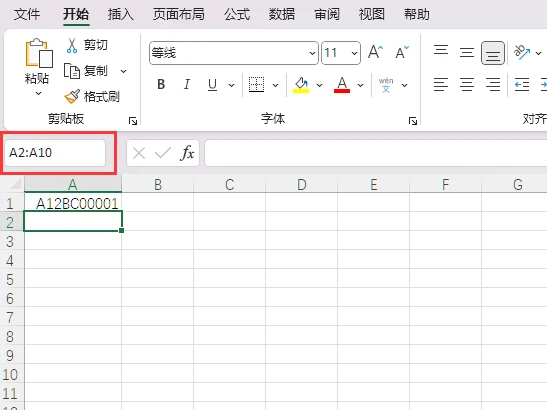The image size is (547, 410).
Task: Toggle Italic formatting
Action: coord(187,84)
